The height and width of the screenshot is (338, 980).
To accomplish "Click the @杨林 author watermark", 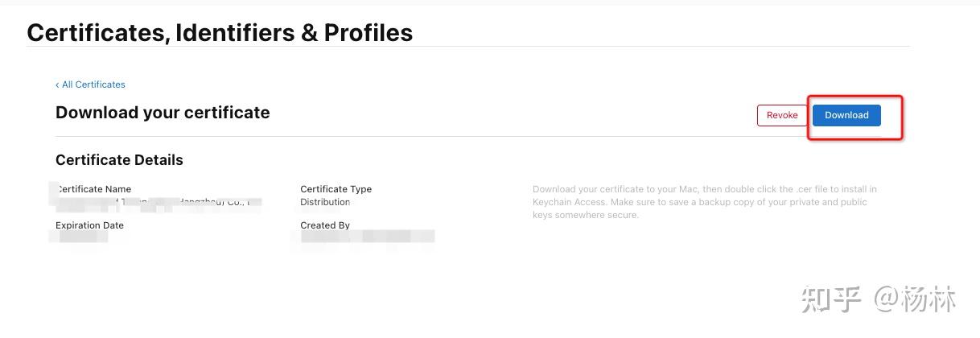I will point(916,299).
